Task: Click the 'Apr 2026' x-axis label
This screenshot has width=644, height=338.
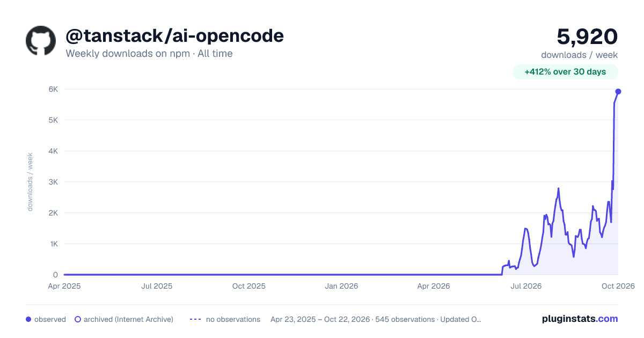Action: click(x=433, y=286)
